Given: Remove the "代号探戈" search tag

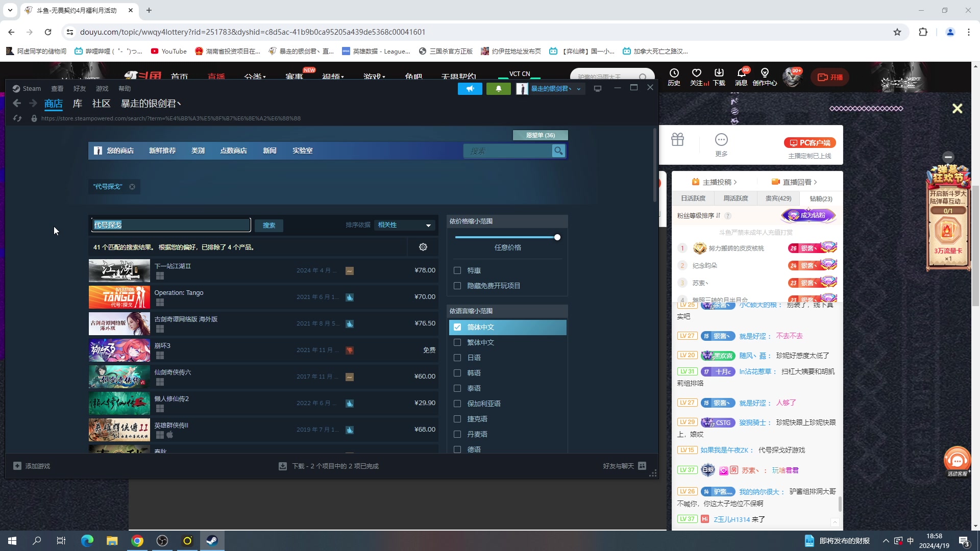Looking at the screenshot, I should [x=132, y=187].
